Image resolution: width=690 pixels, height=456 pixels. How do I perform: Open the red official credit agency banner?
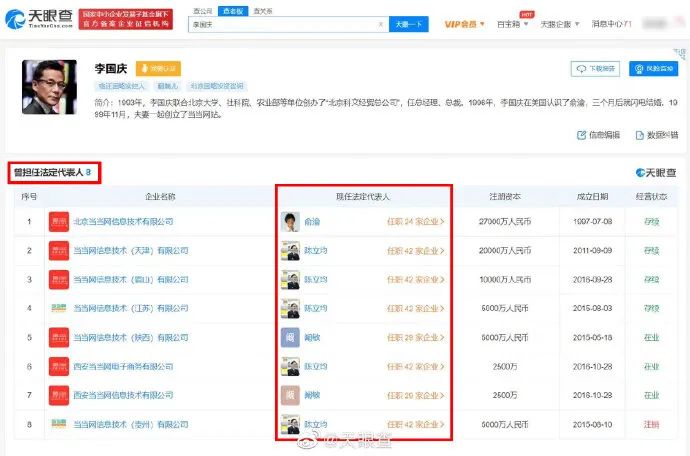[x=126, y=19]
